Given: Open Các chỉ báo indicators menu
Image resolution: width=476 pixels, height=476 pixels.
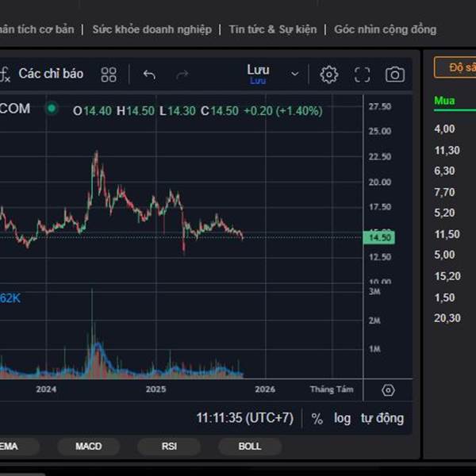Looking at the screenshot, I should tap(51, 74).
